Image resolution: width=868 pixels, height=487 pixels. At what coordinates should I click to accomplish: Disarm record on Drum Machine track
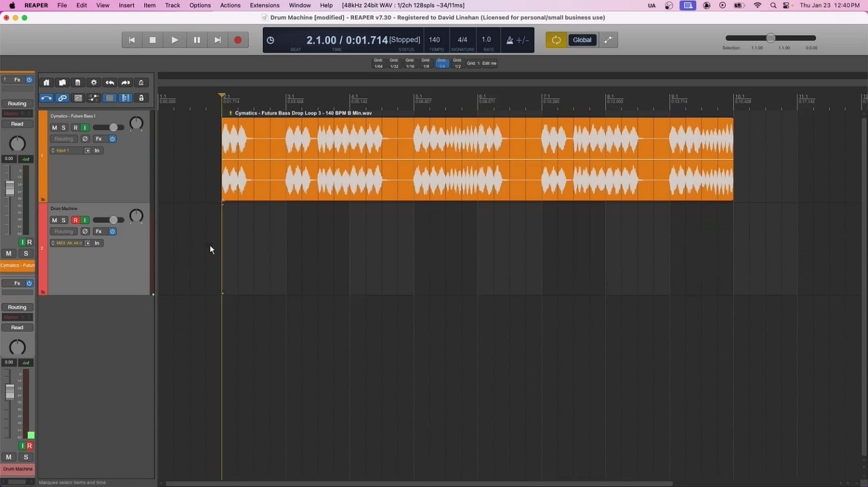pyautogui.click(x=75, y=220)
